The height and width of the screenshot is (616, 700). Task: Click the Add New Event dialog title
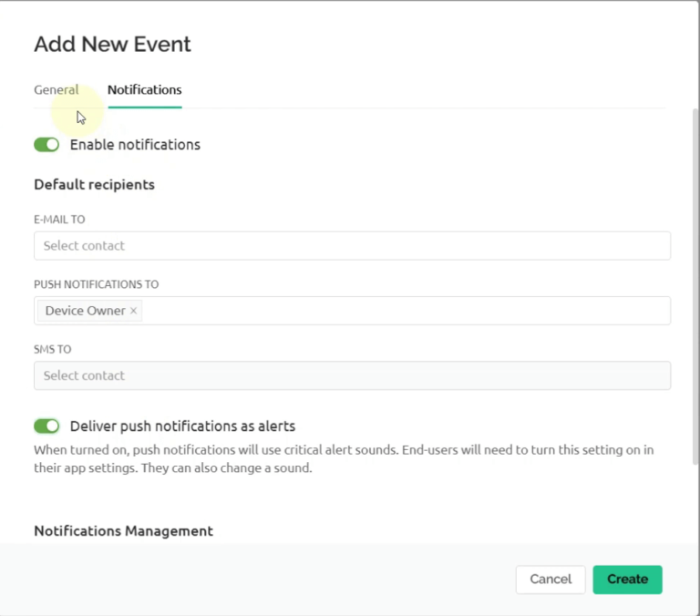pyautogui.click(x=112, y=44)
